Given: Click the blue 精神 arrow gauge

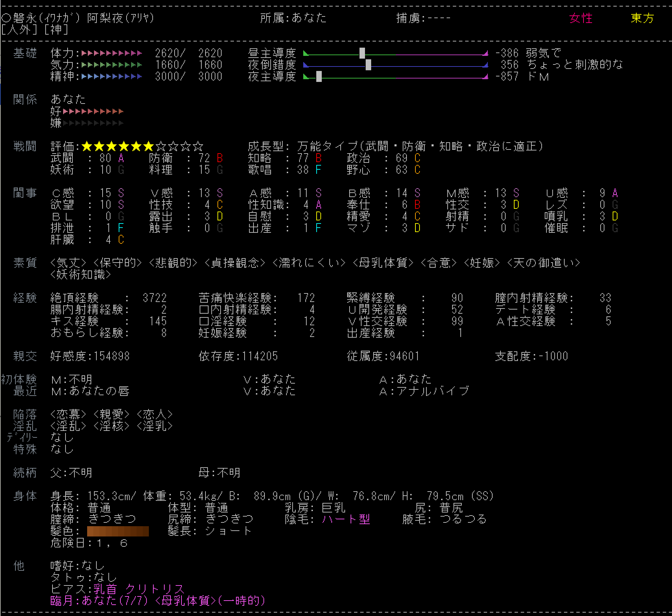Looking at the screenshot, I should click(111, 76).
